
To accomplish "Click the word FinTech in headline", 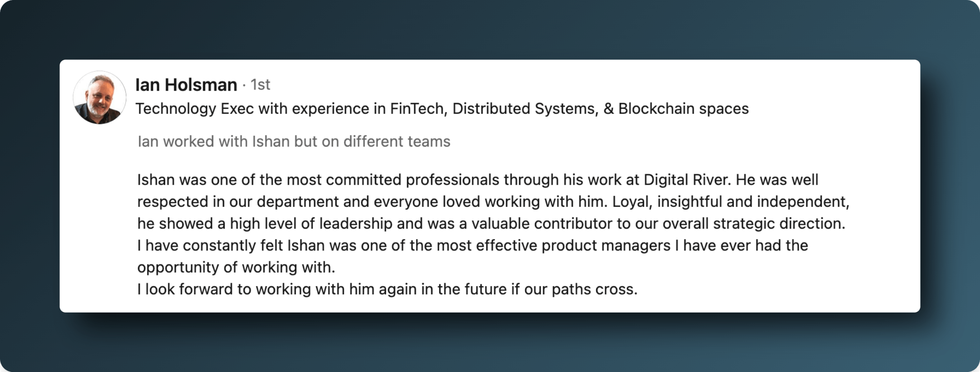I will pyautogui.click(x=418, y=109).
